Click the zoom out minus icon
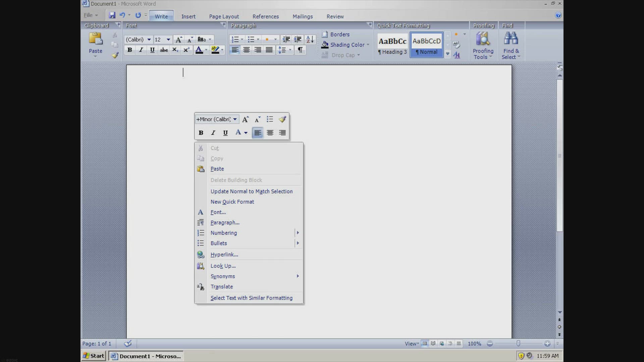Screen dimensions: 644x362 click(x=490, y=344)
